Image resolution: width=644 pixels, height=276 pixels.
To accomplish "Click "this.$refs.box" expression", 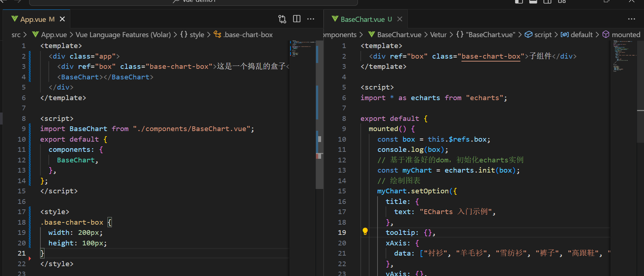I will 457,139.
